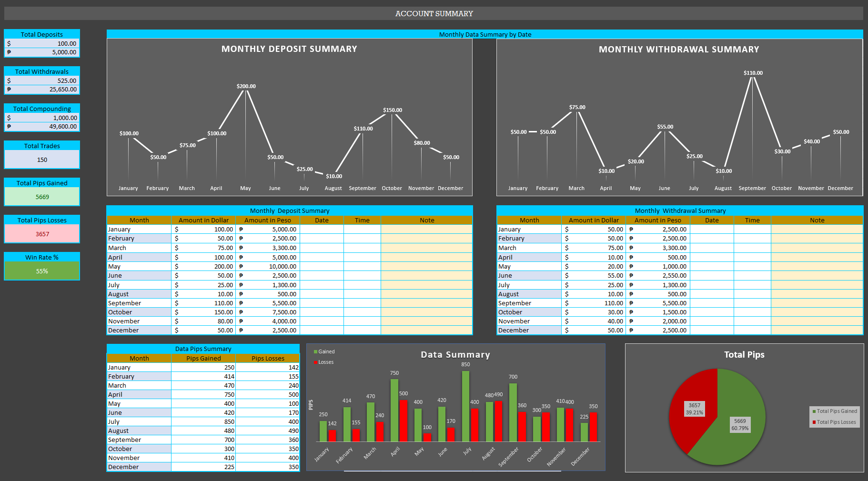Select October deposit peso amount 7,500.00
This screenshot has height=481, width=868.
268,312
